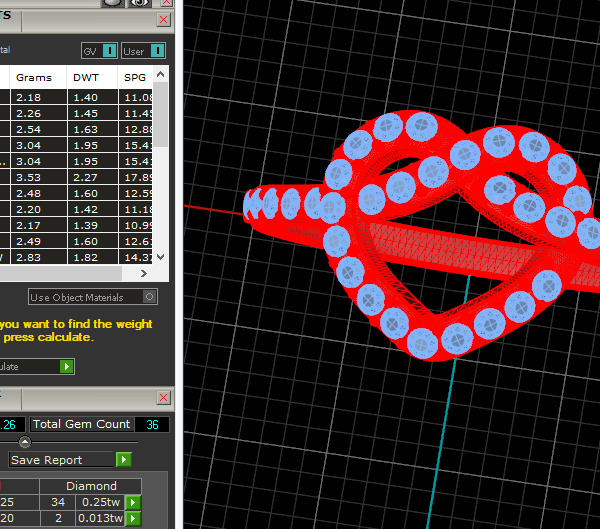600x529 pixels.
Task: Click green arrow for 0.013tw diamond row
Action: pyautogui.click(x=132, y=518)
